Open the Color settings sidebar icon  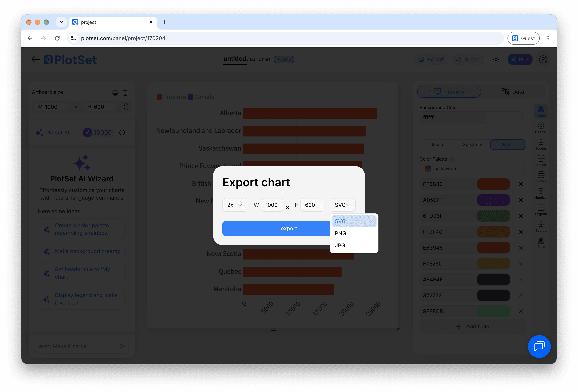click(x=541, y=111)
